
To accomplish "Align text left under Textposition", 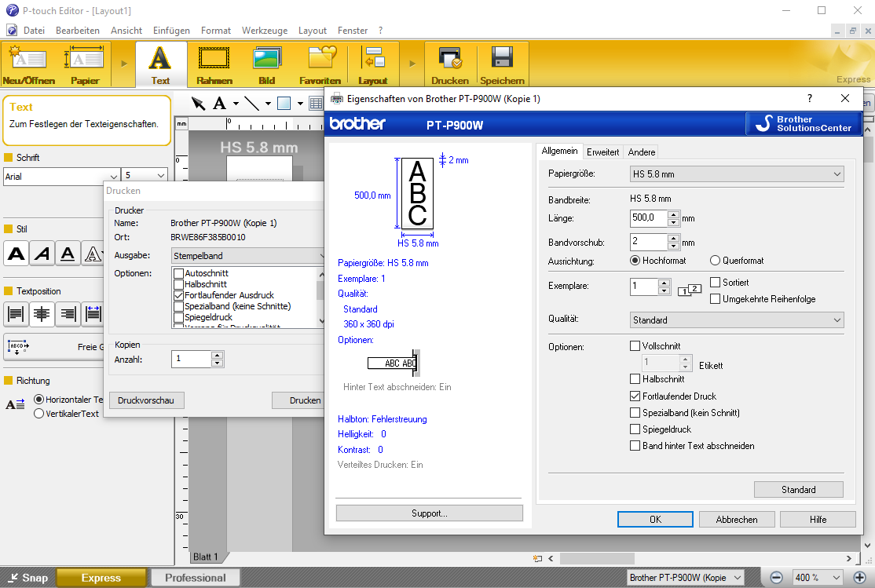I will (16, 314).
